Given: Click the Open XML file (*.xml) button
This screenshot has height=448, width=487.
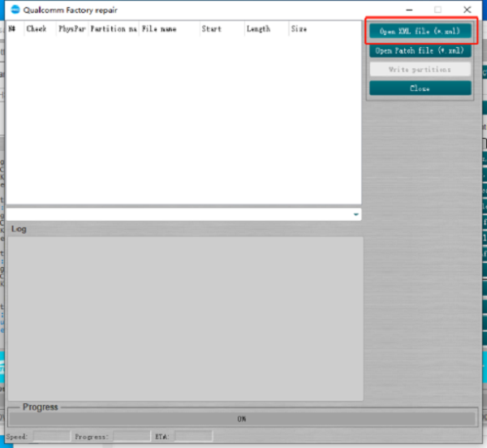Looking at the screenshot, I should coord(420,31).
